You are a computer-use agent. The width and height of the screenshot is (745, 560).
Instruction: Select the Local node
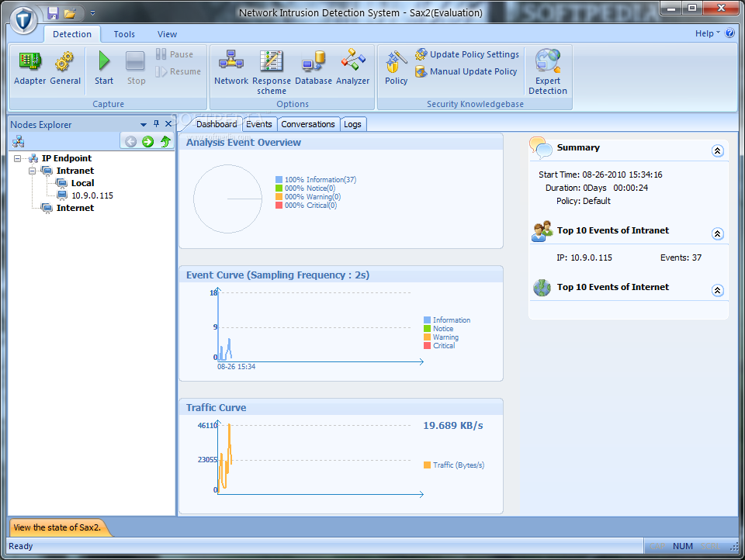click(83, 183)
